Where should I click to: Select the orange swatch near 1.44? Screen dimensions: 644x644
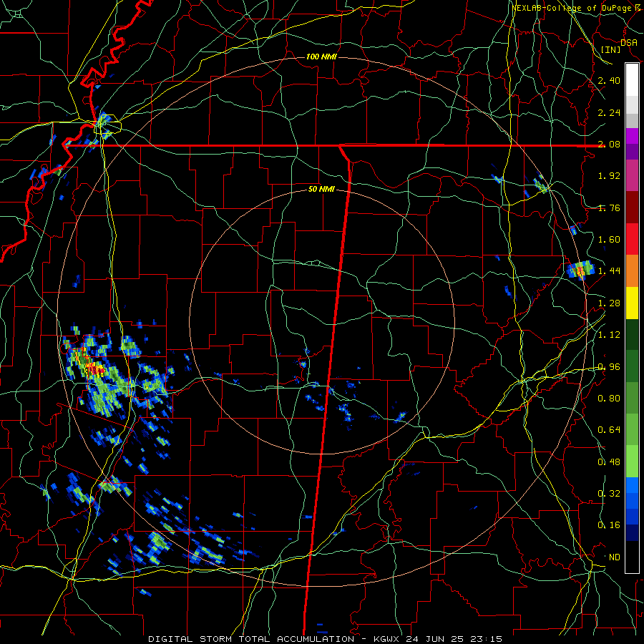pos(632,271)
